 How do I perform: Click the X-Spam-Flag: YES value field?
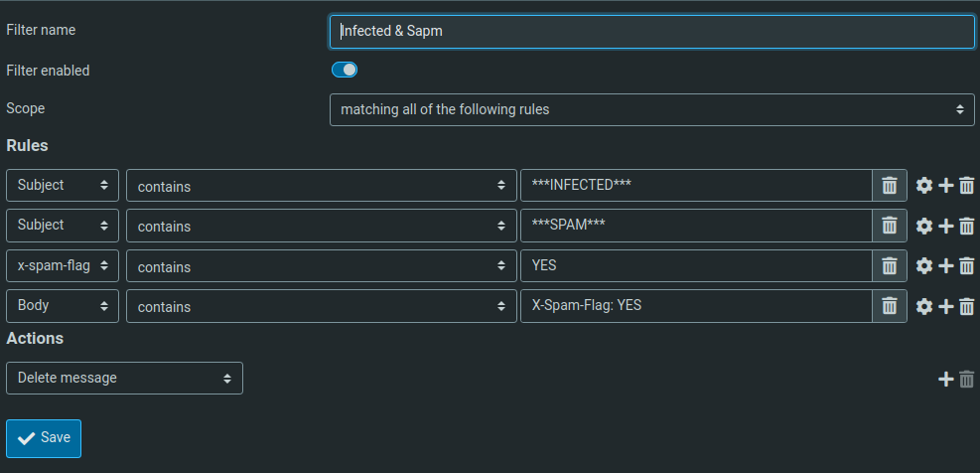coord(695,307)
